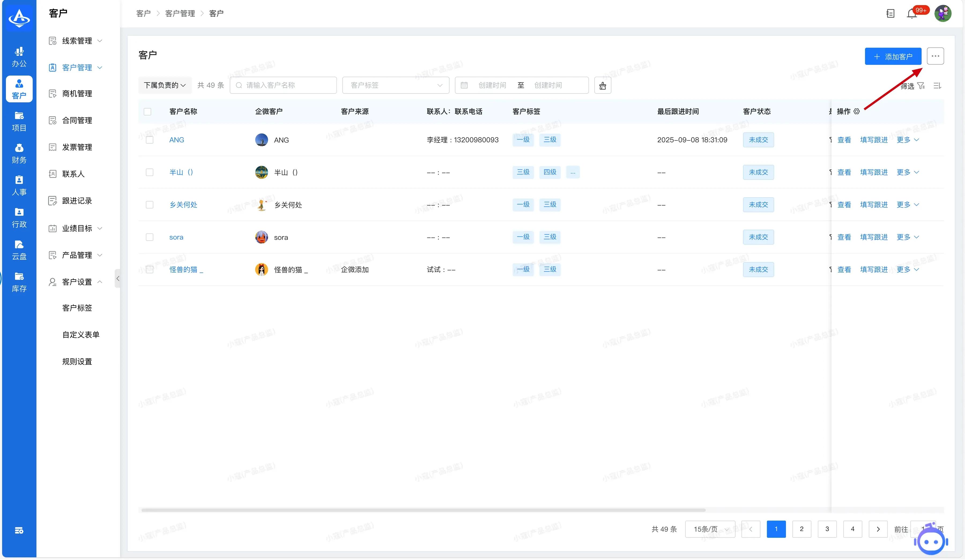Screen dimensions: 965x560
Task: Expand the 下属负责的 scope dropdown
Action: pyautogui.click(x=165, y=85)
